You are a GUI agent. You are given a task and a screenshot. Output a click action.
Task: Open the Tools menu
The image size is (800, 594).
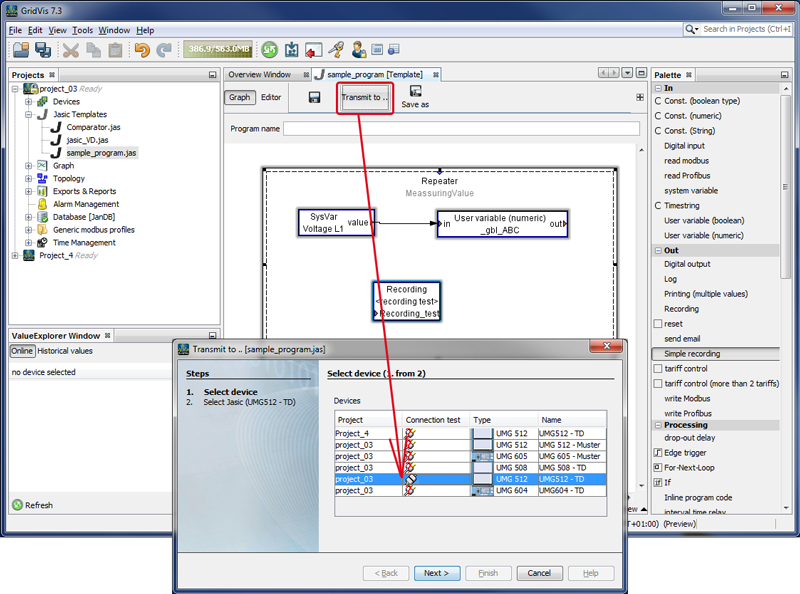click(x=82, y=31)
